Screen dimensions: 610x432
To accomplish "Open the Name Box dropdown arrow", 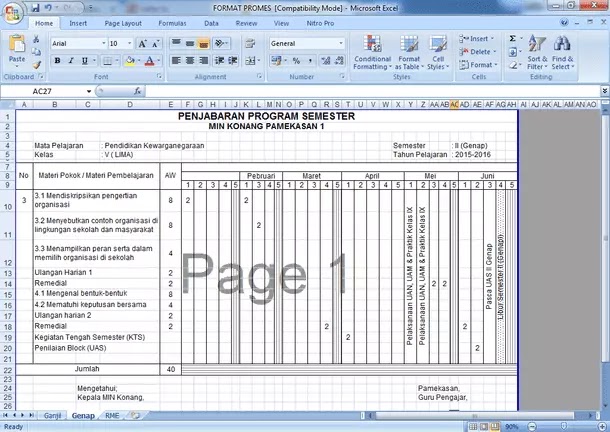I will pyautogui.click(x=89, y=91).
